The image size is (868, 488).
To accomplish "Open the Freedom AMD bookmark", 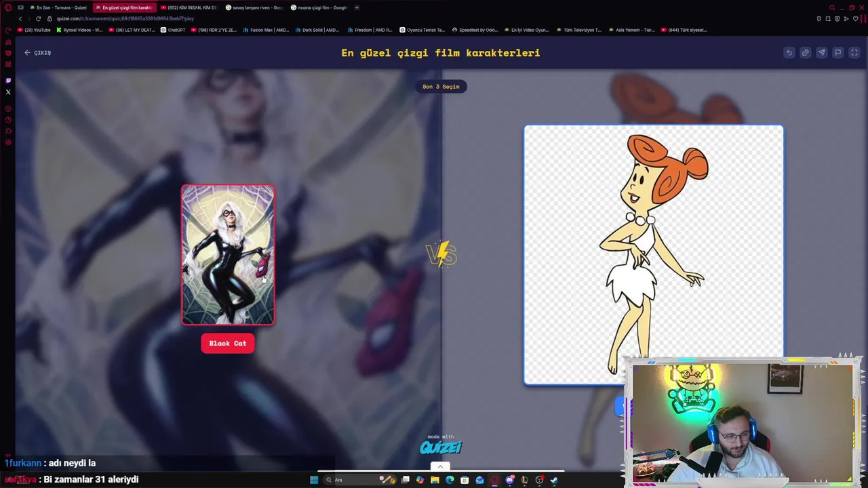I will click(x=370, y=30).
